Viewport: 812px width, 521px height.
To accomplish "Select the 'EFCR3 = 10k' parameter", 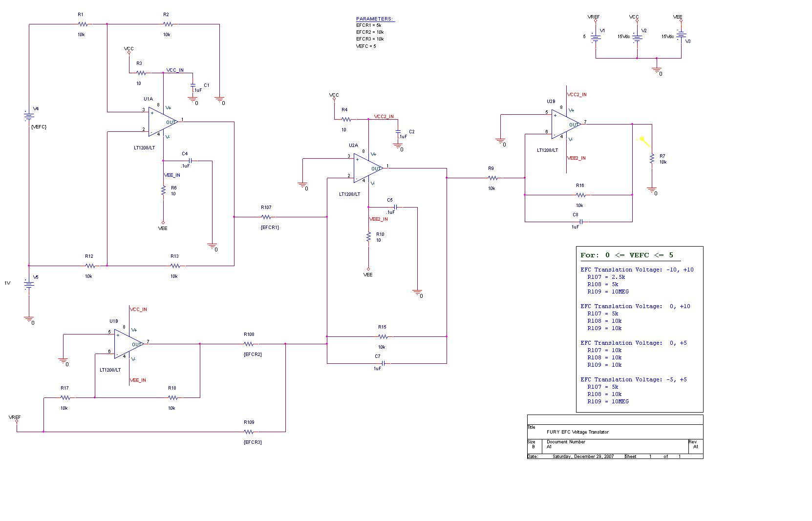I will [370, 39].
